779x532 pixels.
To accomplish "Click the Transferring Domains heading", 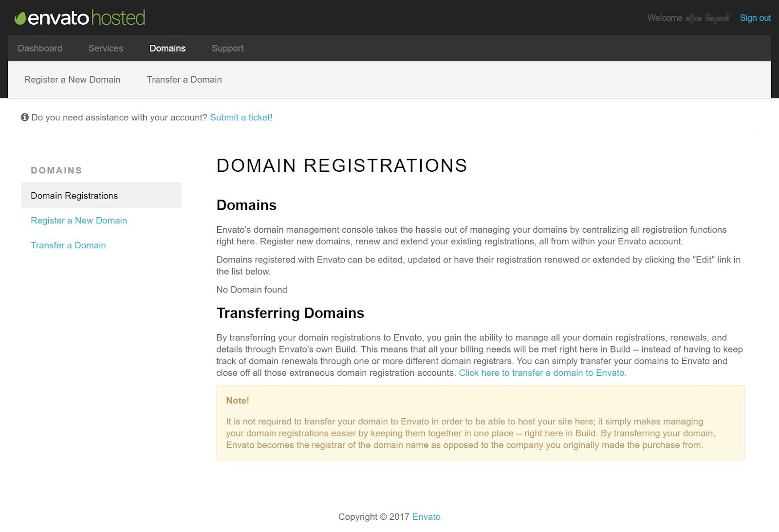I will (x=290, y=313).
